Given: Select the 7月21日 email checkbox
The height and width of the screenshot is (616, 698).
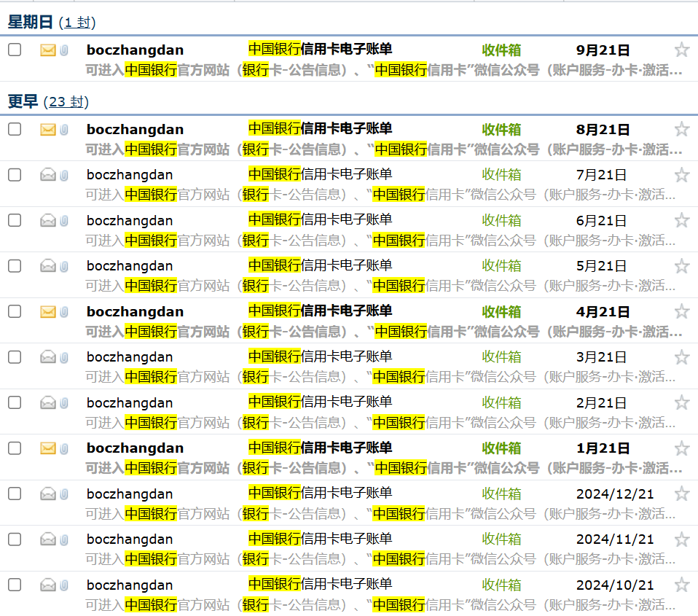Looking at the screenshot, I should click(x=15, y=175).
